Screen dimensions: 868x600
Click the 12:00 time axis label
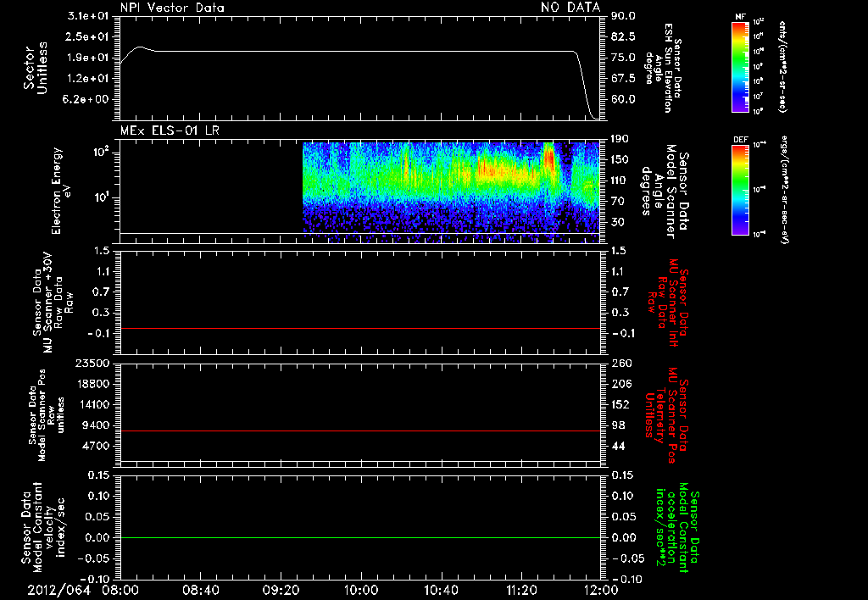pyautogui.click(x=601, y=590)
